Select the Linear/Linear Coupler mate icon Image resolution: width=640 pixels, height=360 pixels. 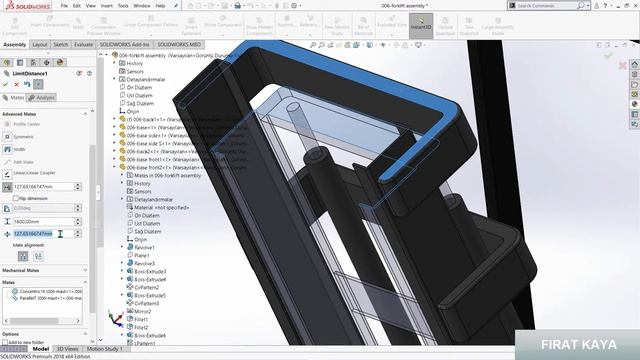coord(7,173)
